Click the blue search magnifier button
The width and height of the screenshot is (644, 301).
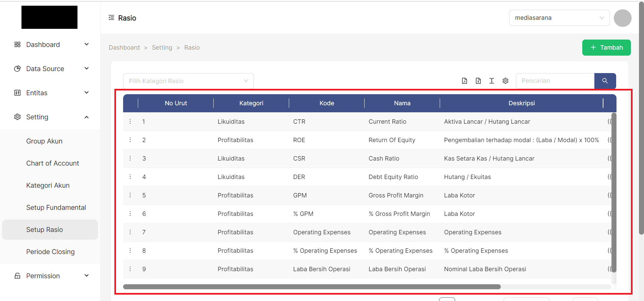tap(605, 81)
